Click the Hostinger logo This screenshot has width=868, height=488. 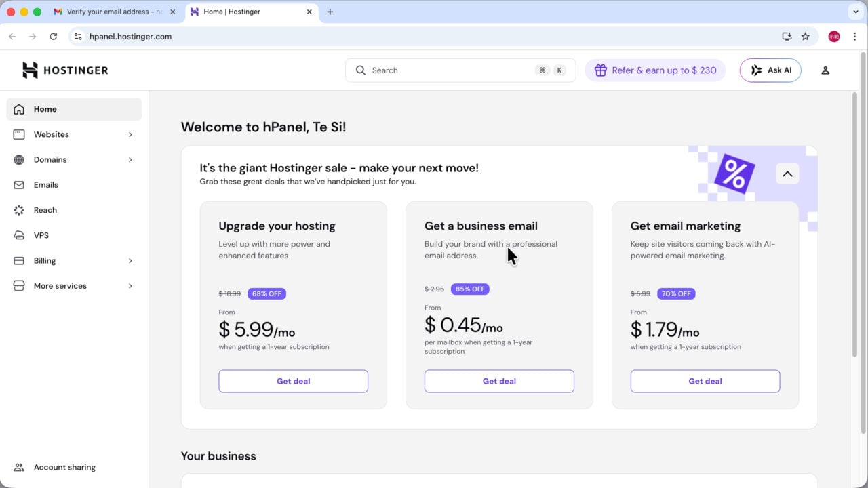(65, 70)
